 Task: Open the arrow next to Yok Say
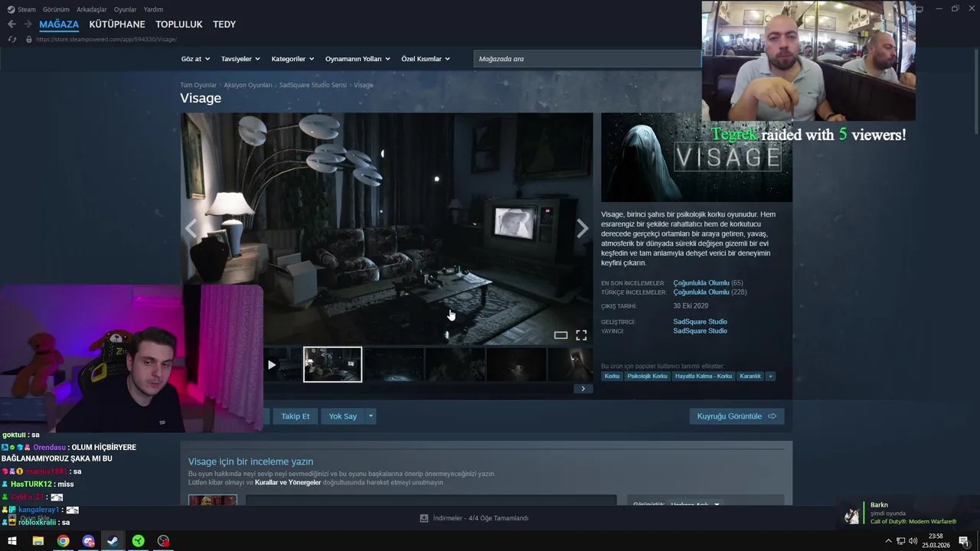pyautogui.click(x=371, y=416)
